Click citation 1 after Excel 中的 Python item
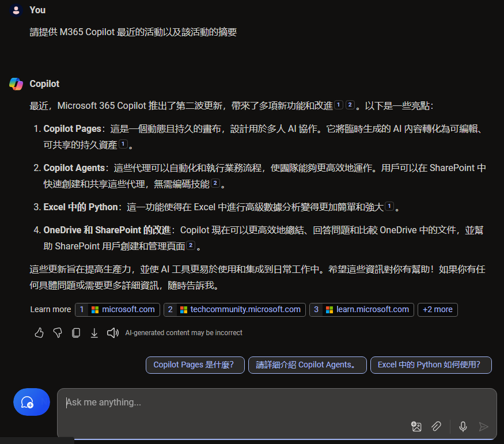Viewport: 504px width, 444px height. (x=389, y=206)
